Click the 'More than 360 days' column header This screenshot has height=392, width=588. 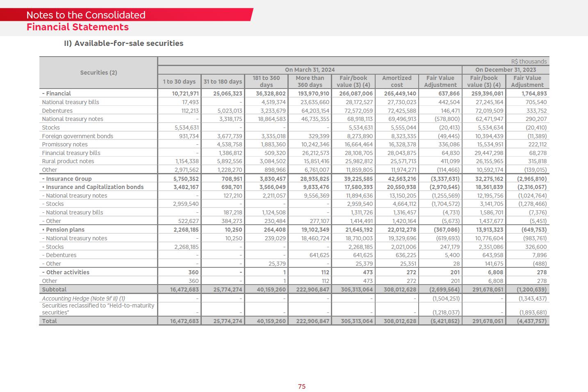310,81
